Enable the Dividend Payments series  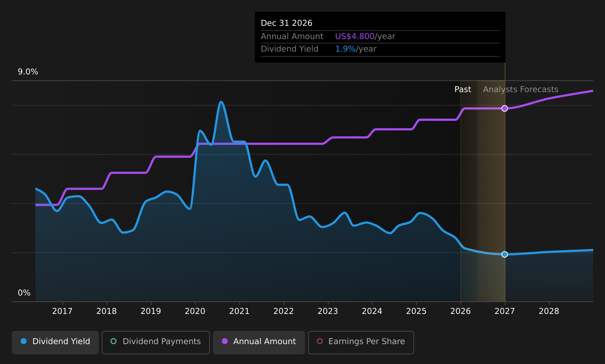155,342
